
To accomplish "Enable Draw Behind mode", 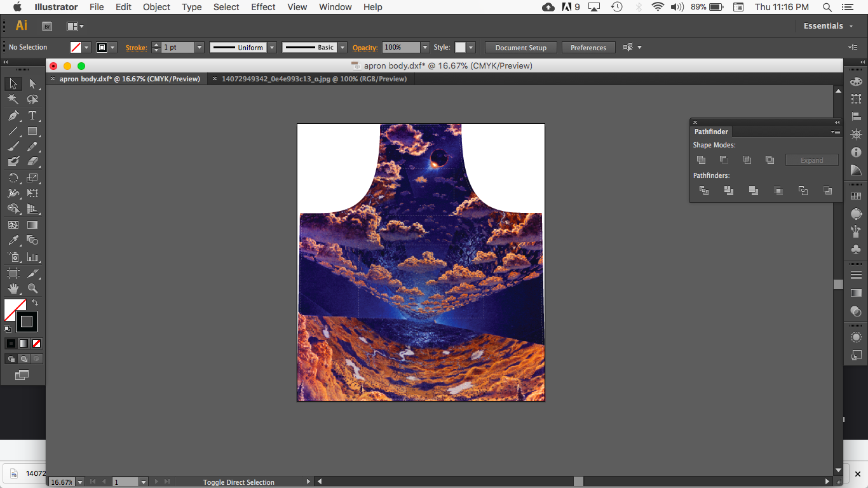I will point(24,358).
